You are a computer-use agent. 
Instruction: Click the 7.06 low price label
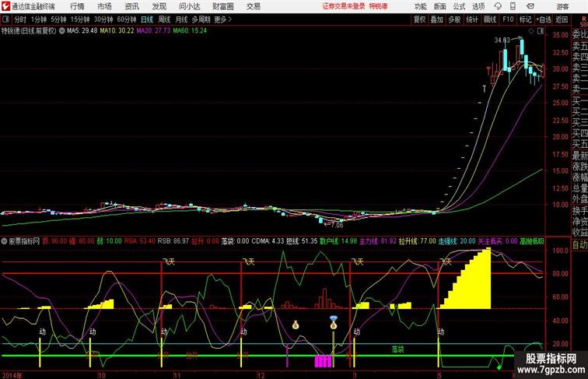(337, 225)
